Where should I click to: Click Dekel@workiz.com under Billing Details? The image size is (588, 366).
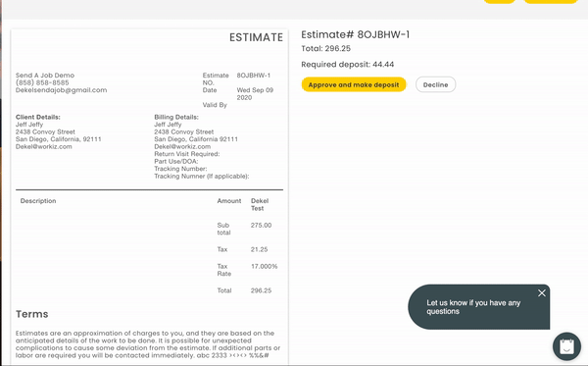182,146
